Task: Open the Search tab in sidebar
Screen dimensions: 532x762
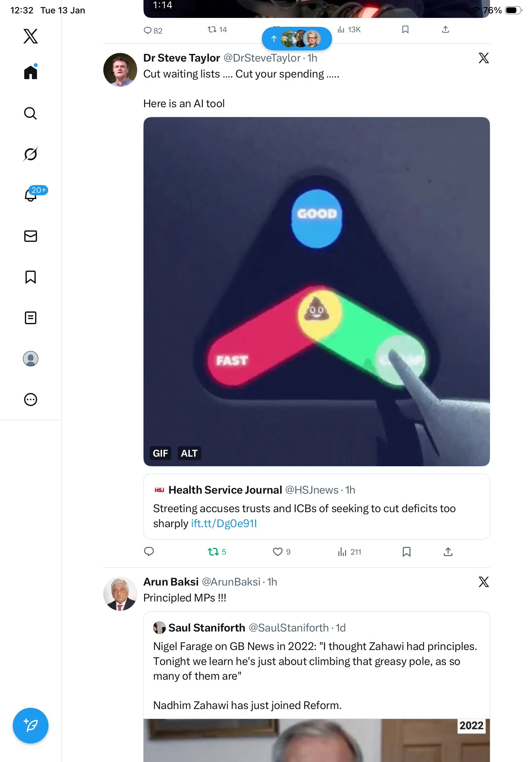Action: point(31,113)
